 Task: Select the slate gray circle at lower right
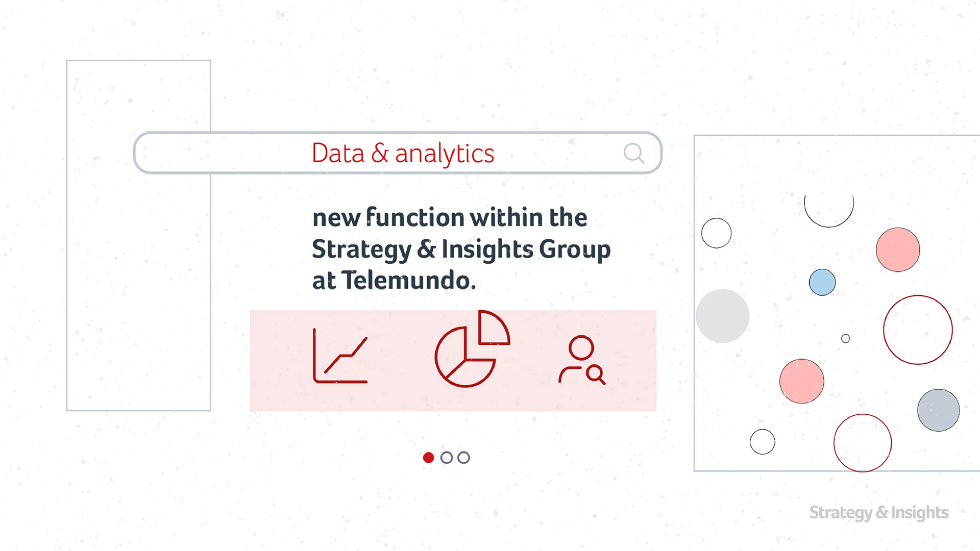click(938, 410)
